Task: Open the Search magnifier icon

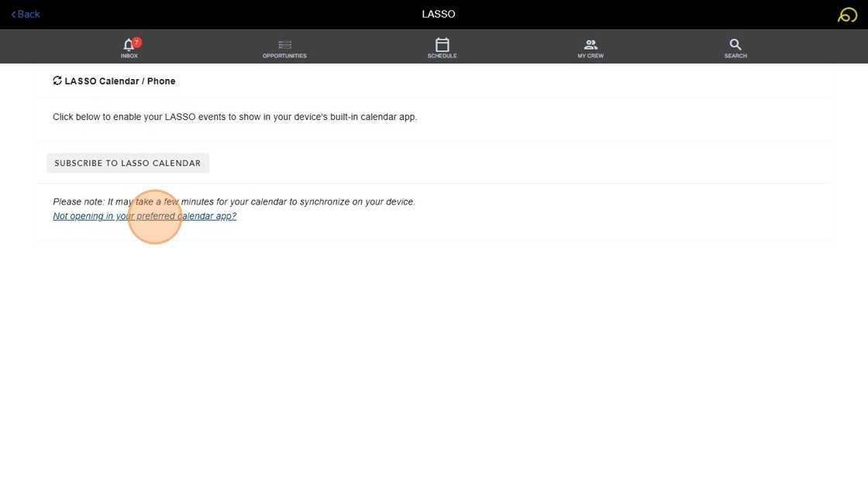Action: click(735, 44)
